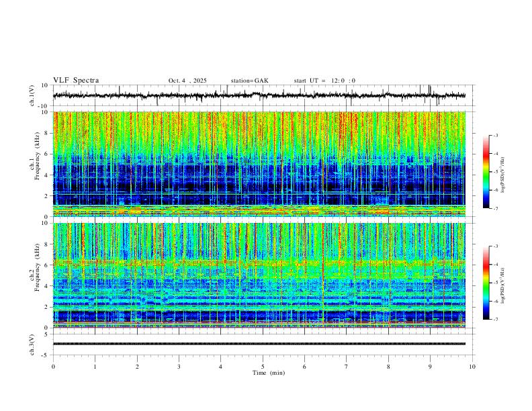The image size is (532, 411).
Task: Click the ch.2 'Frequency (kHz)' axis label
Action: point(37,267)
